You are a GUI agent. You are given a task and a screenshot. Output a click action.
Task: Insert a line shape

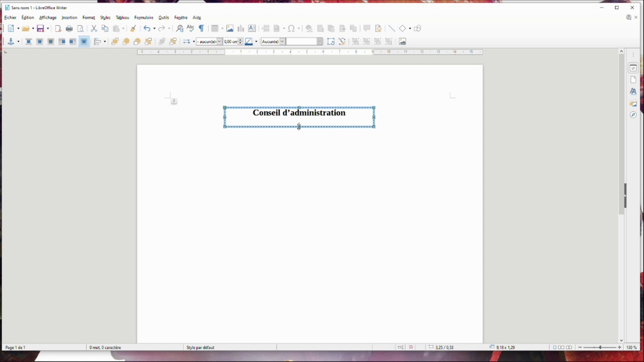pyautogui.click(x=391, y=29)
